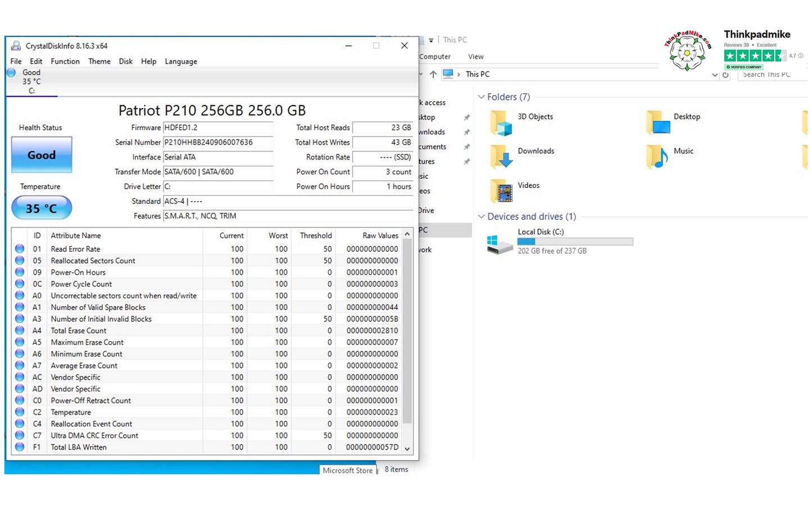Click status orb for Average Erase Count
The height and width of the screenshot is (510, 812).
point(20,366)
